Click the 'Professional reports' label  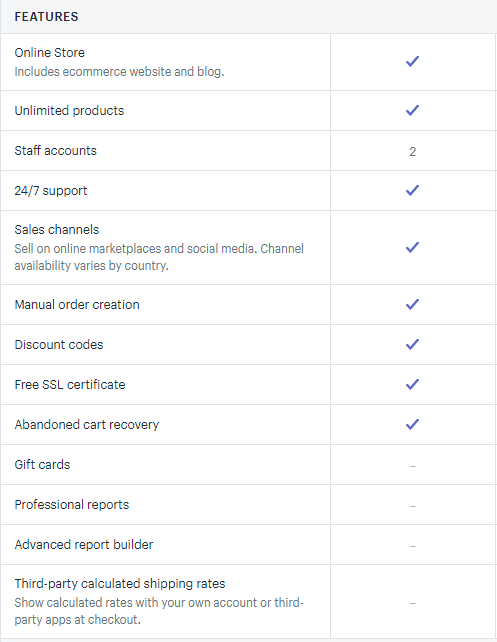[x=72, y=505]
